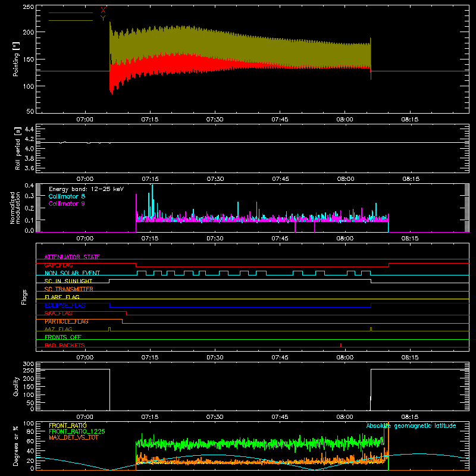Click the tall cyan modulation peak near 07:15
The width and height of the screenshot is (476, 476).
coord(152,201)
